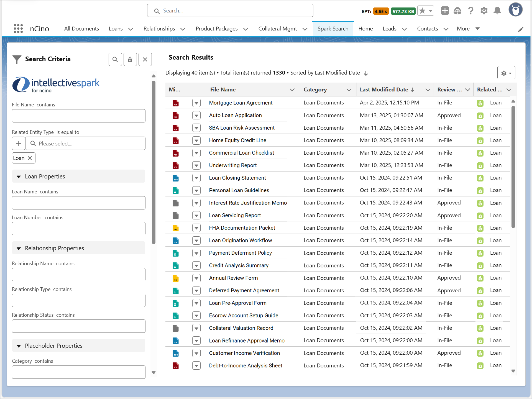
Task: Switch to the Home tab
Action: [365, 29]
